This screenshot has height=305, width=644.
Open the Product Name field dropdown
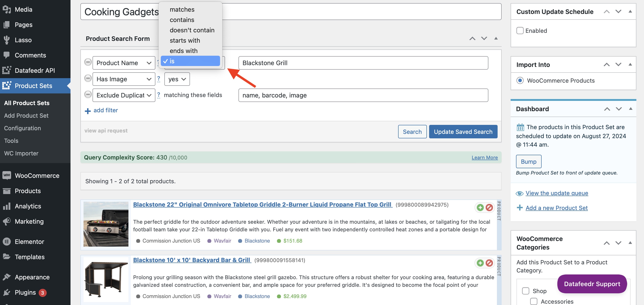tap(124, 63)
